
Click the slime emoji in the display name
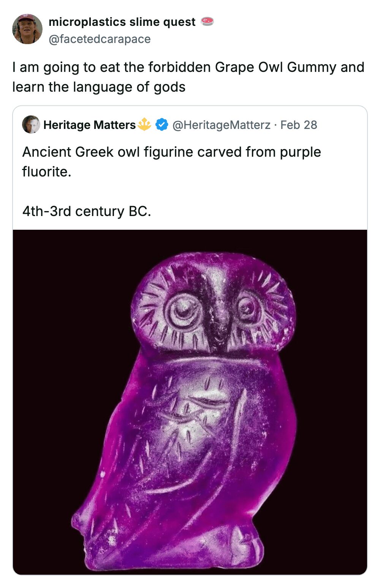(x=206, y=21)
